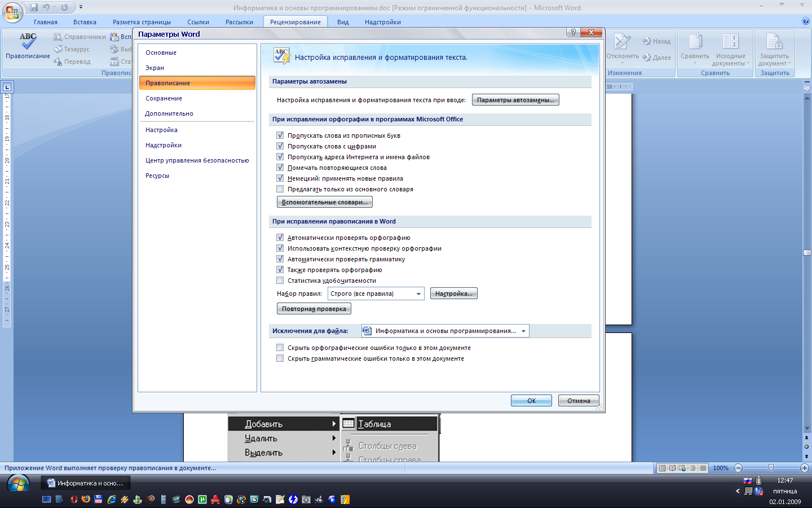
Task: Click the Russian flag language indicator
Action: point(748,481)
